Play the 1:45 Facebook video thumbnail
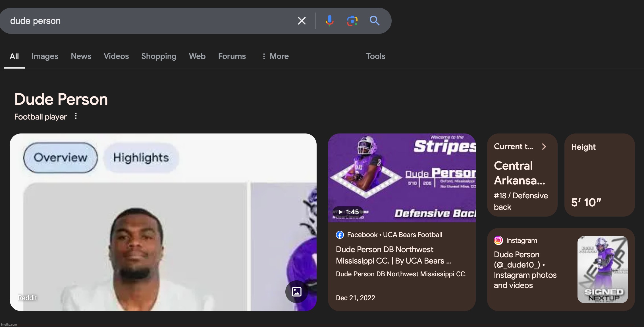 tap(402, 178)
